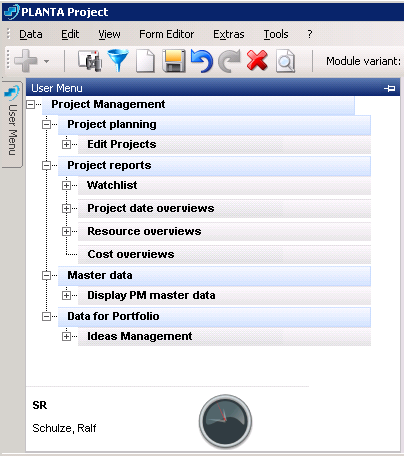The width and height of the screenshot is (404, 456).
Task: Click the blue undo arrow icon
Action: tap(202, 61)
